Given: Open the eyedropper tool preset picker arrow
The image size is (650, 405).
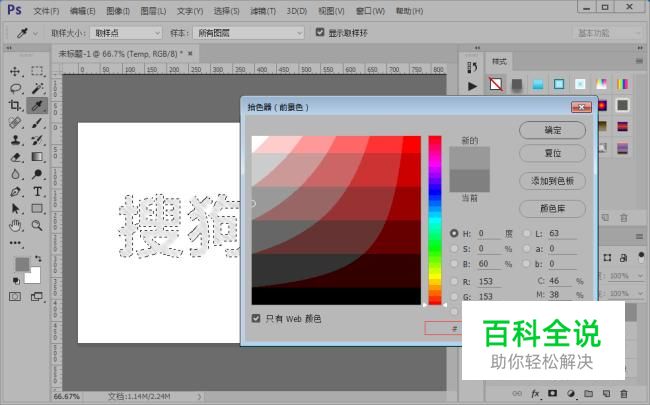Looking at the screenshot, I should pos(35,34).
